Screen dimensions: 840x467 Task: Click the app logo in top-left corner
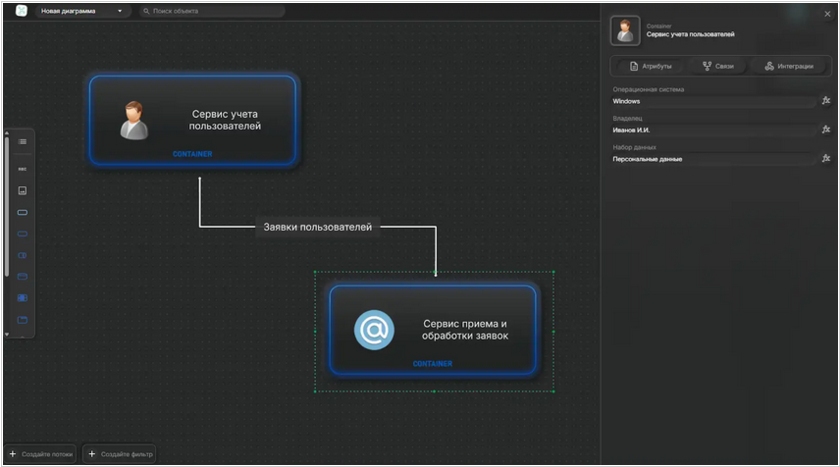pyautogui.click(x=21, y=11)
